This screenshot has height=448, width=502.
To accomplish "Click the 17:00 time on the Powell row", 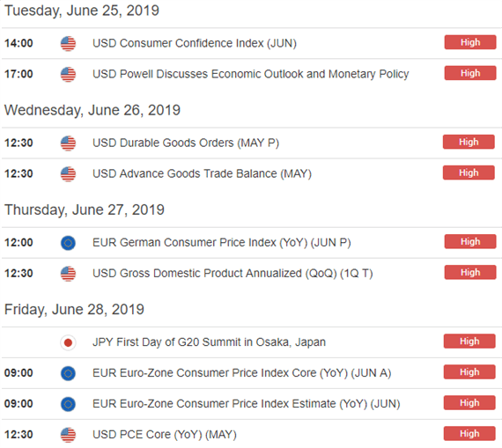I will point(18,74).
